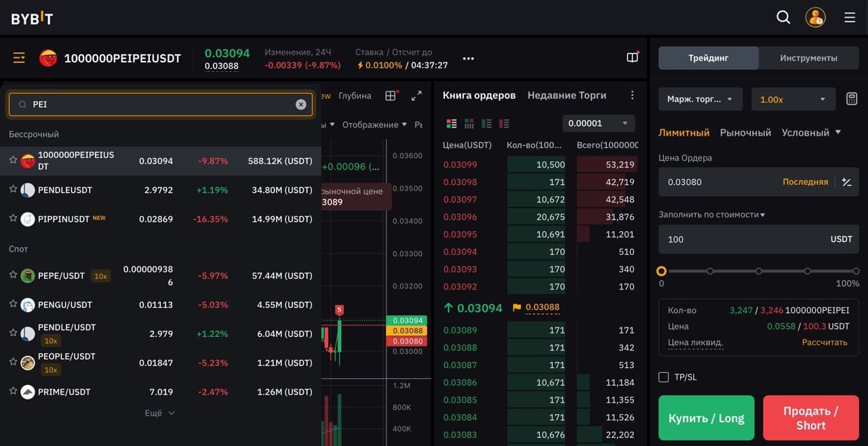Select the PENDLEUSDT perpetual row

tap(161, 190)
